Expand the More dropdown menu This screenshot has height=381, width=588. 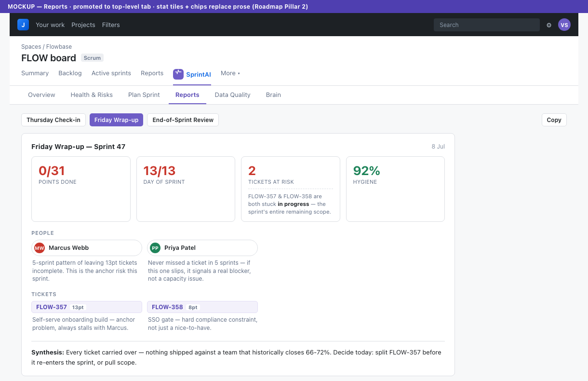(230, 73)
